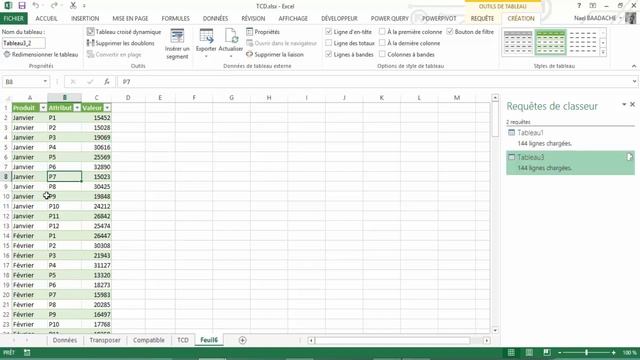640x360 pixels.
Task: Switch to Page Break Preview in status bar
Action: pyautogui.click(x=547, y=352)
